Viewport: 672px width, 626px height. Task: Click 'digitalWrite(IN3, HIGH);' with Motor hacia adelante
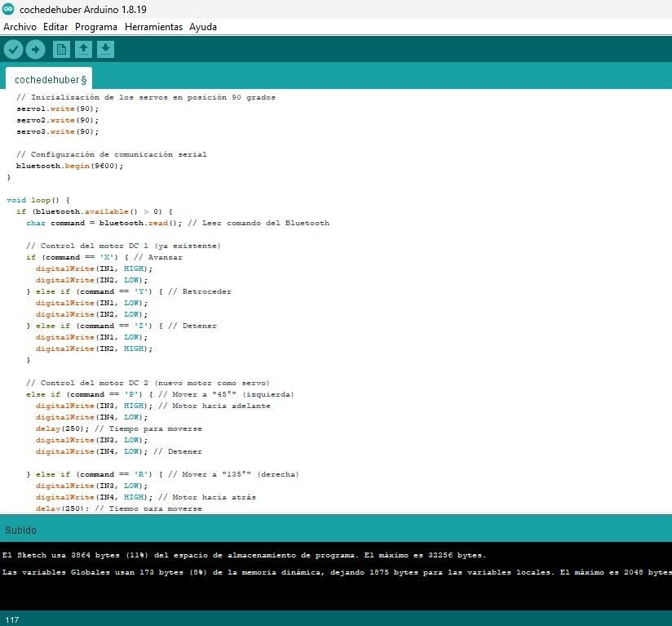point(153,406)
